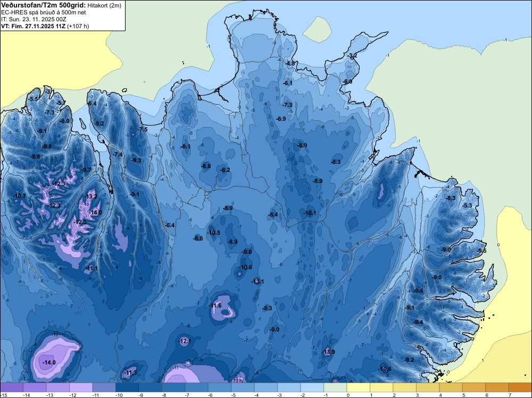Select the 'EC-HRES spá brúuð á 500m net' line

(x=44, y=12)
